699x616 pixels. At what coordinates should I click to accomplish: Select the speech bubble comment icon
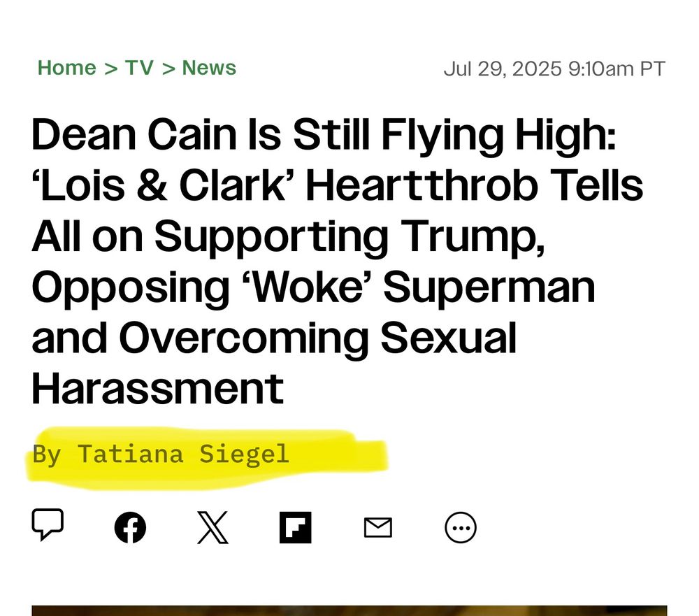point(48,527)
